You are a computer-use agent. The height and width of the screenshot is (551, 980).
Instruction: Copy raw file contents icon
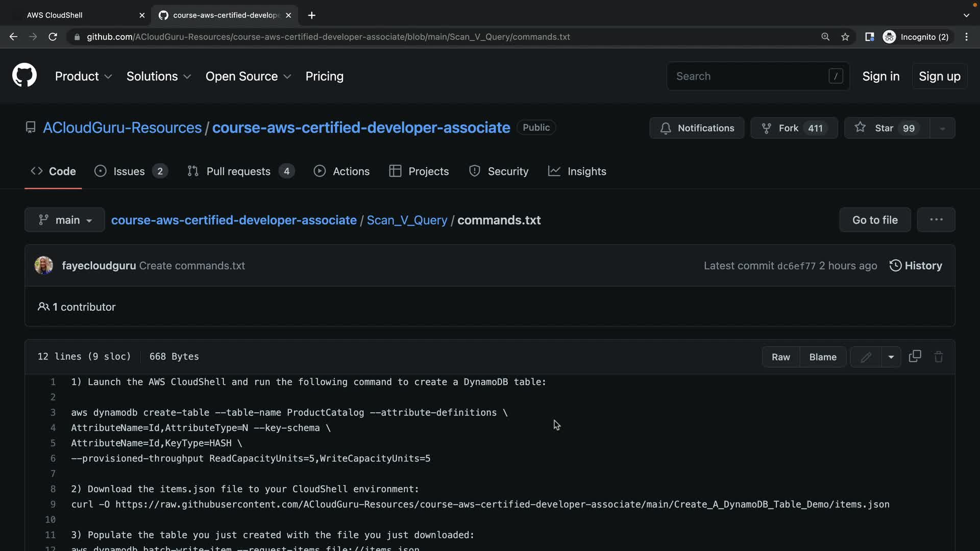(915, 356)
